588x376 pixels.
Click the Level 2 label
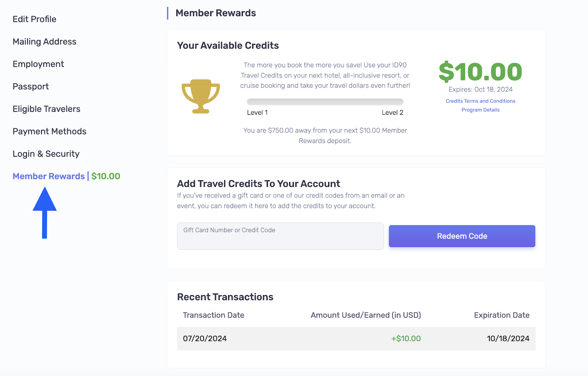coord(392,112)
